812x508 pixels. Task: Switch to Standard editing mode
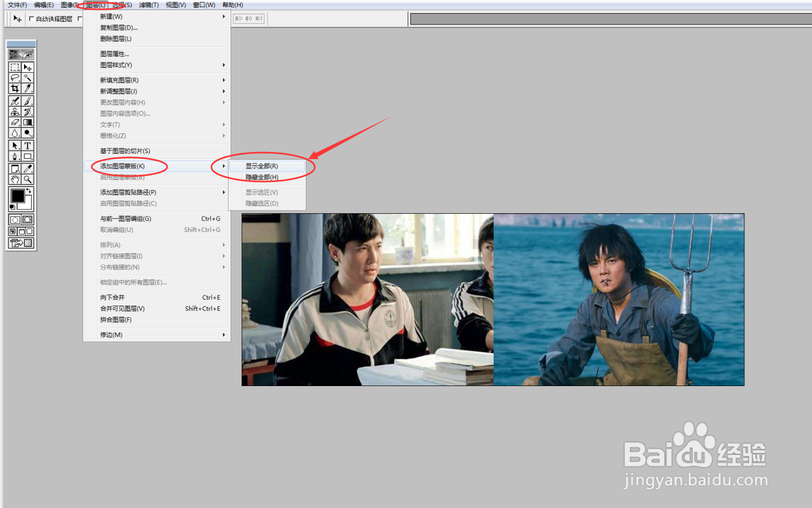tap(15, 220)
